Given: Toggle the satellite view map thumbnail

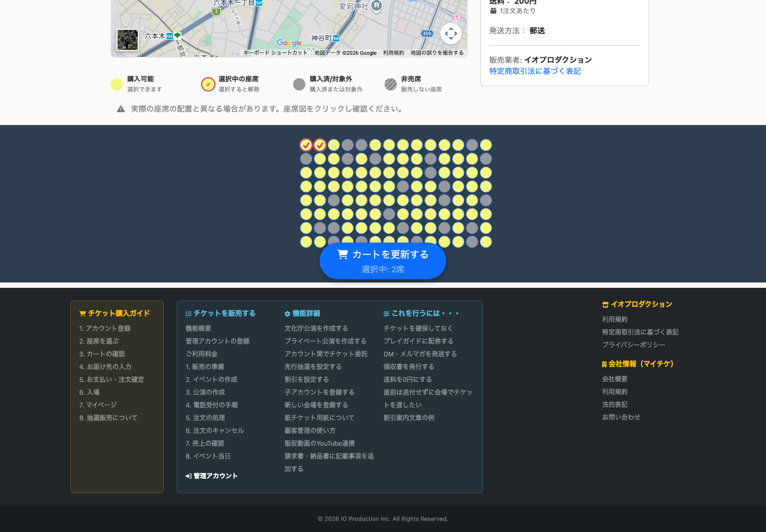Looking at the screenshot, I should tap(128, 40).
